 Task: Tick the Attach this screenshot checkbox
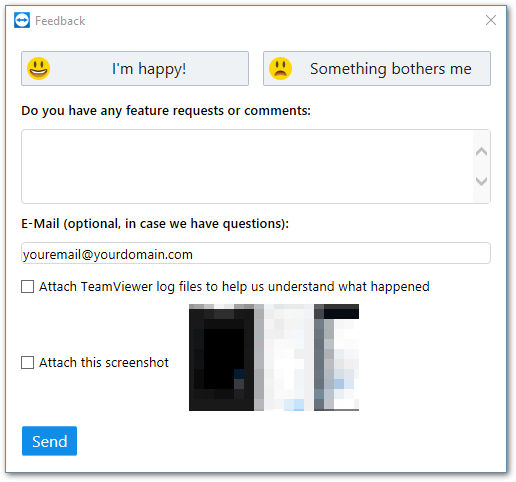[27, 362]
